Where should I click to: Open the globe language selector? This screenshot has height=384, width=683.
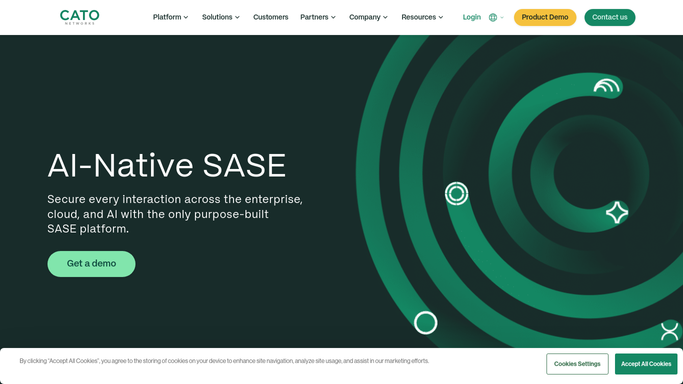click(x=493, y=17)
